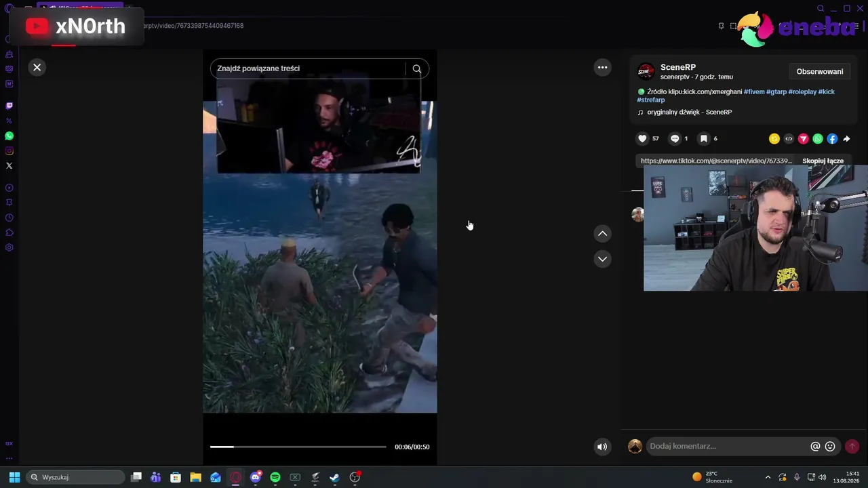Click the embed code icon

coord(789,139)
